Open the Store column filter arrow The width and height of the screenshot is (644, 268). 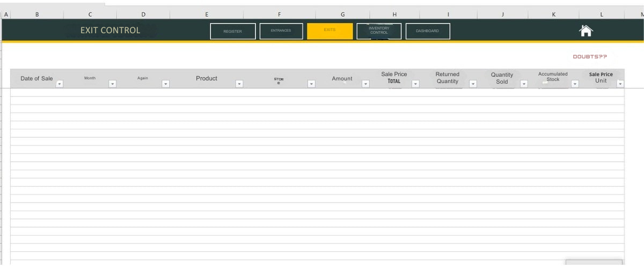click(311, 84)
